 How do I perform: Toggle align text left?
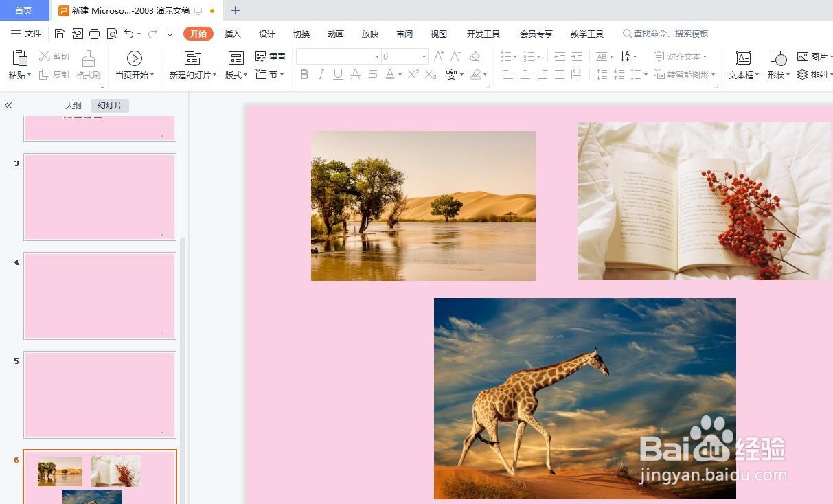(508, 74)
